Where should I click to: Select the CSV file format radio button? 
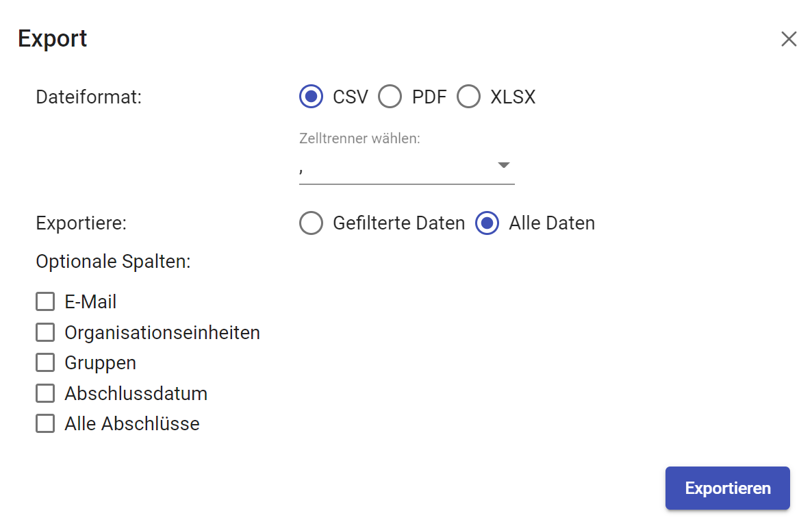[x=312, y=97]
